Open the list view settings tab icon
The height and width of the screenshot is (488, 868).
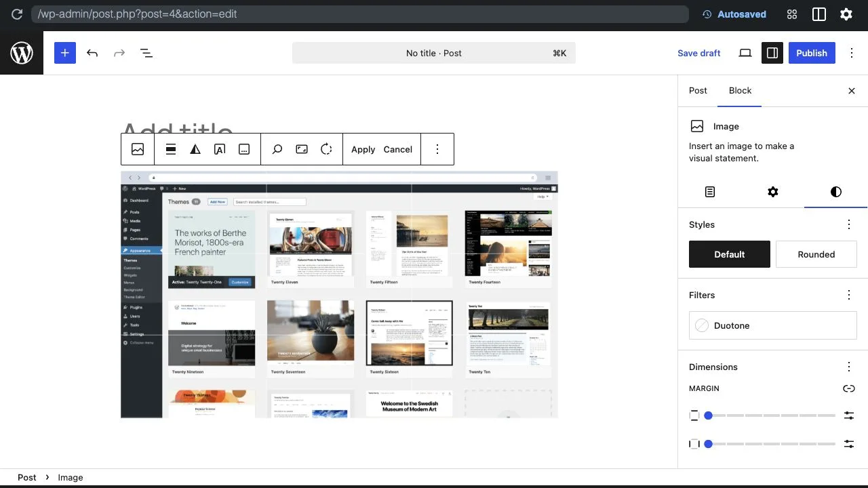point(710,192)
